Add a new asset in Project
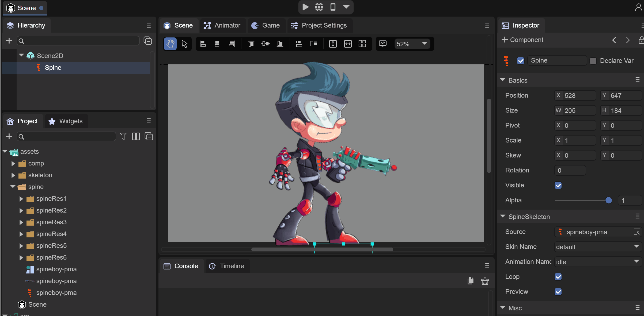This screenshot has width=644, height=316. (9, 136)
